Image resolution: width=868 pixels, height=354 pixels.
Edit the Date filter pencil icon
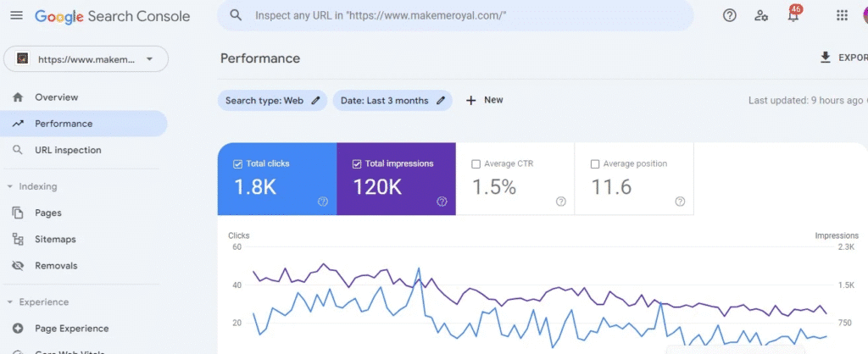tap(441, 101)
